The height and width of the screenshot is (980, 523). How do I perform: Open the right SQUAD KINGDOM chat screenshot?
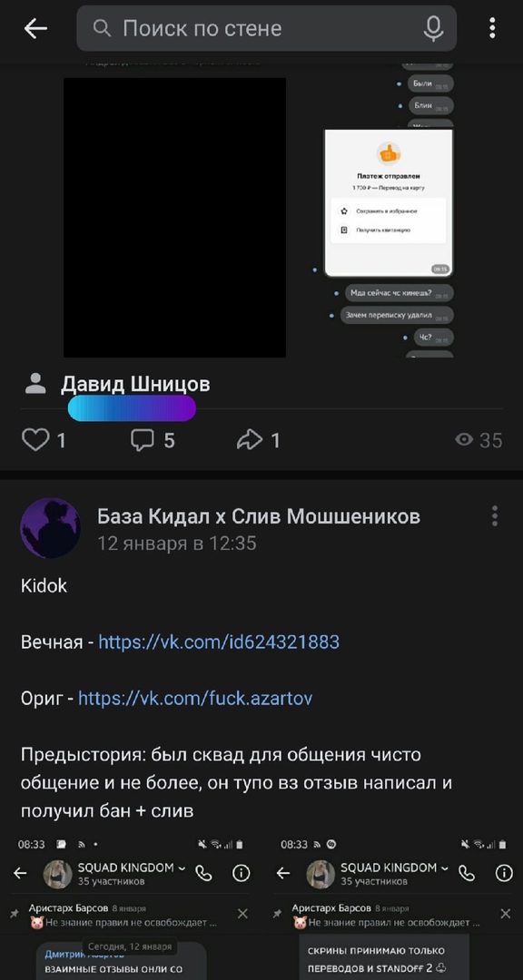click(393, 908)
